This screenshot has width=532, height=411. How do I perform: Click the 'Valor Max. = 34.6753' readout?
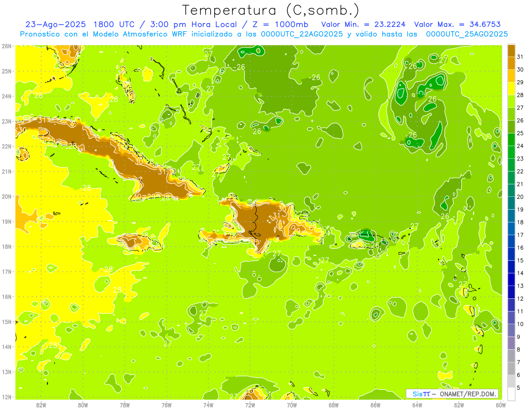458,24
